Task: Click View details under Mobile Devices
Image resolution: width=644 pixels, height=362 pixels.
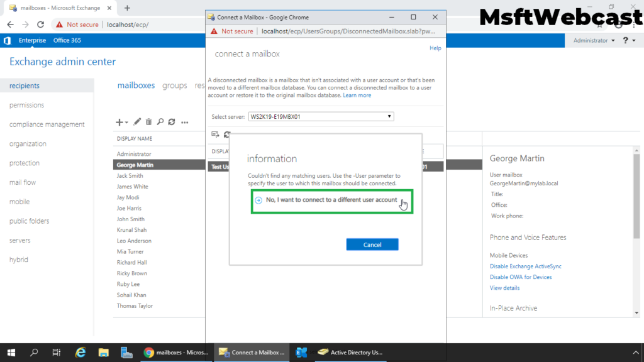Action: [504, 288]
